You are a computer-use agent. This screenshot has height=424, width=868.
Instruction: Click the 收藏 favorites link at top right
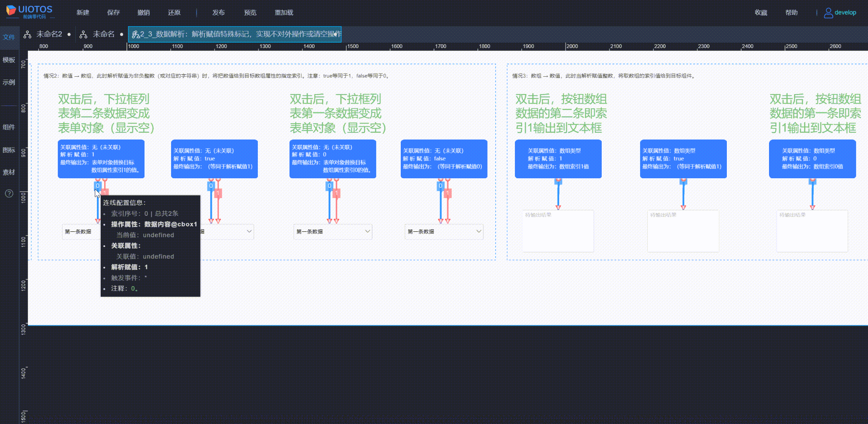point(761,13)
